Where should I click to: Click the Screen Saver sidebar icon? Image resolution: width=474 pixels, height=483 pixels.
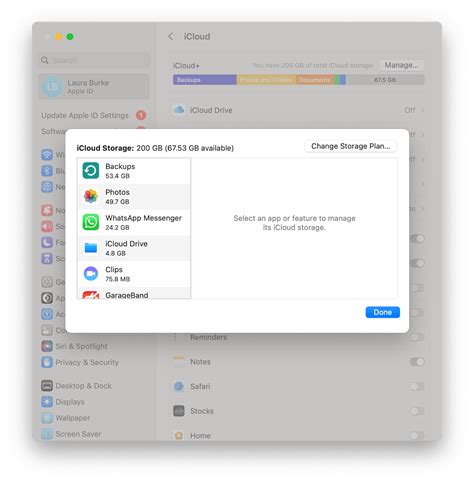click(x=47, y=434)
